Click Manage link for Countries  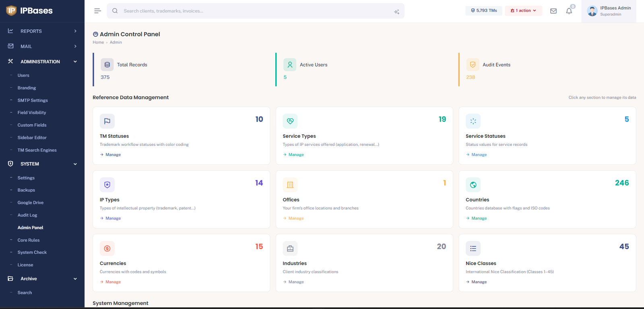(476, 218)
